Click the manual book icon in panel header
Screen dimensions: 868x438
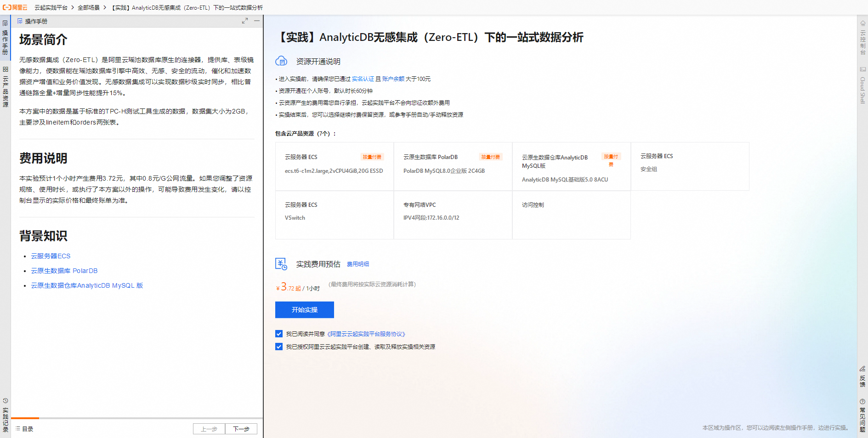20,21
